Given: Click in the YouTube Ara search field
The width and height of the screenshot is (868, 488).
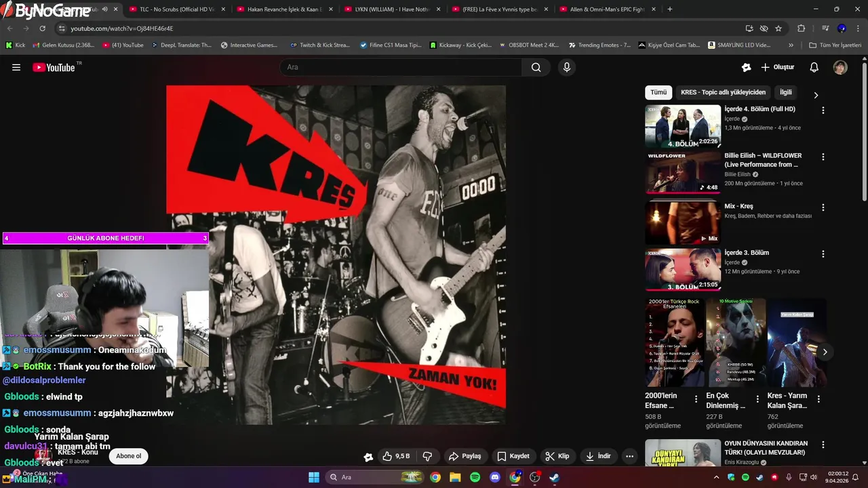Looking at the screenshot, I should 401,67.
